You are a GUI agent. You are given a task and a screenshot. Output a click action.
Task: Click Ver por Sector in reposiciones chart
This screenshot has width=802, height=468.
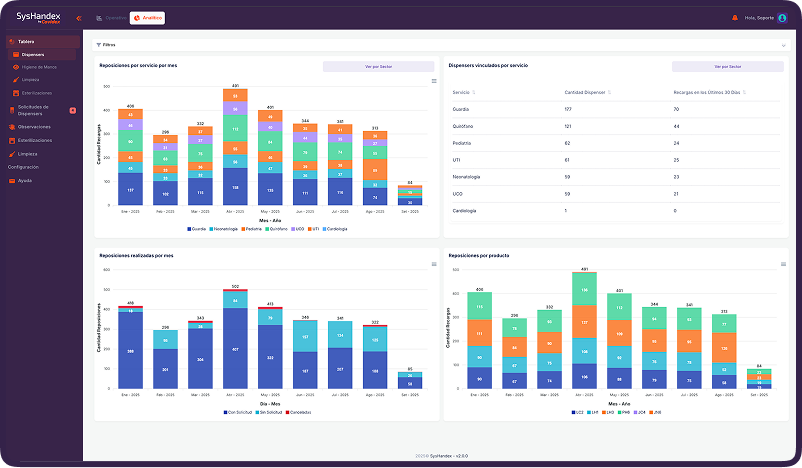pyautogui.click(x=378, y=66)
